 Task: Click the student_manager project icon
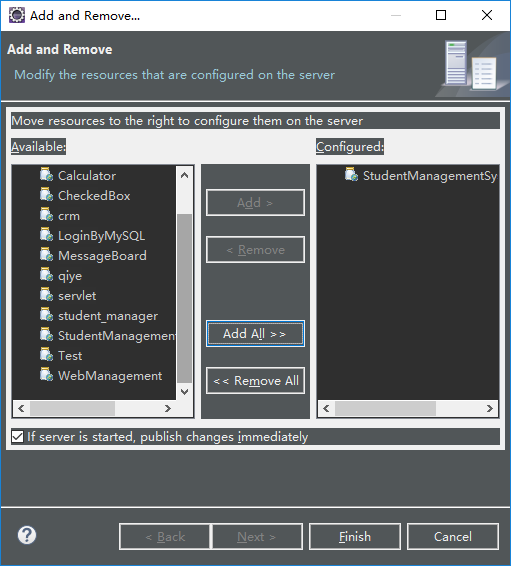tap(47, 315)
